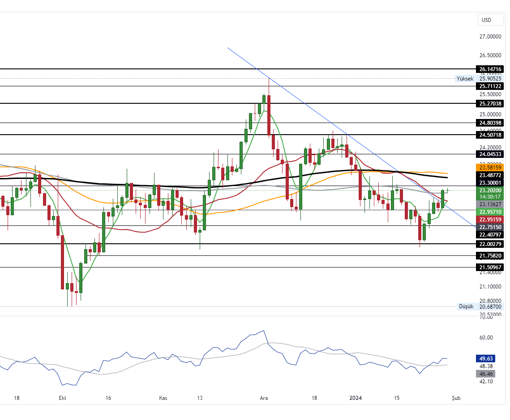This screenshot has height=420, width=510.
Task: Select the dark level label 22.75150
Action: (490, 227)
